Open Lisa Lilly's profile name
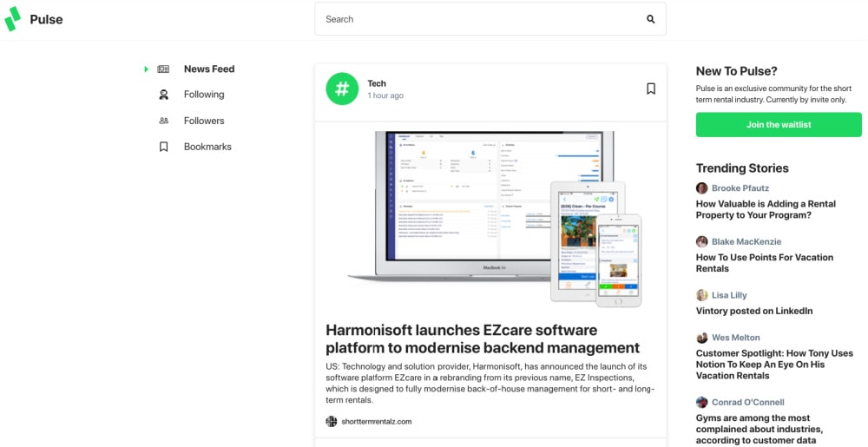Screen dimensions: 868x447 (729, 295)
